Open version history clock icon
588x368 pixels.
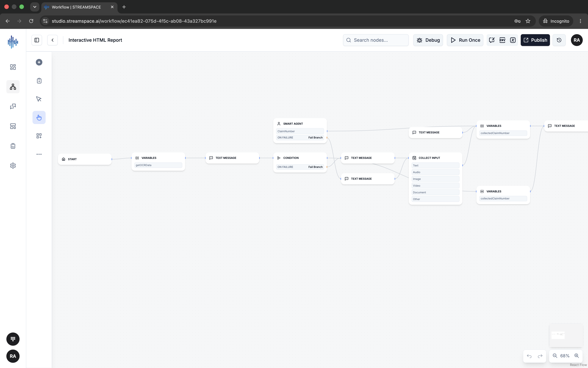click(x=559, y=40)
